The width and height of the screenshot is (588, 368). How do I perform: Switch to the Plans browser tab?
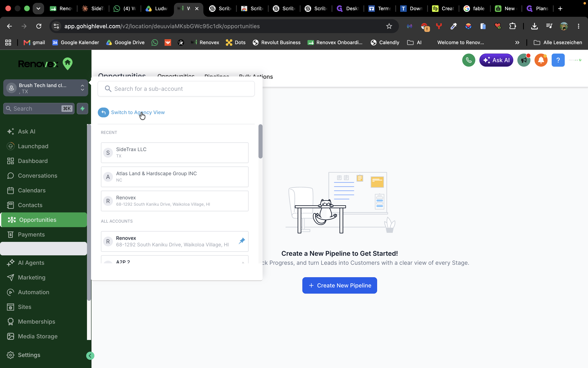click(x=537, y=9)
